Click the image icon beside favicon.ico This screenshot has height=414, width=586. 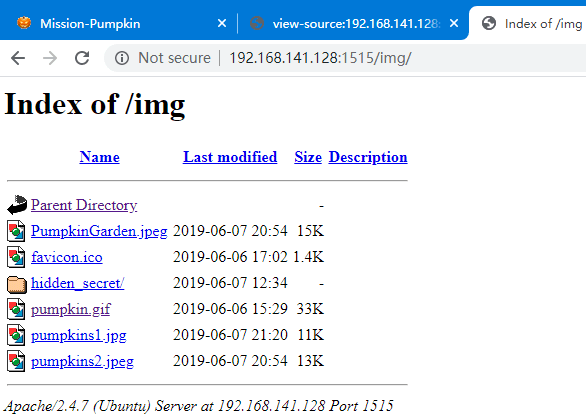point(16,257)
